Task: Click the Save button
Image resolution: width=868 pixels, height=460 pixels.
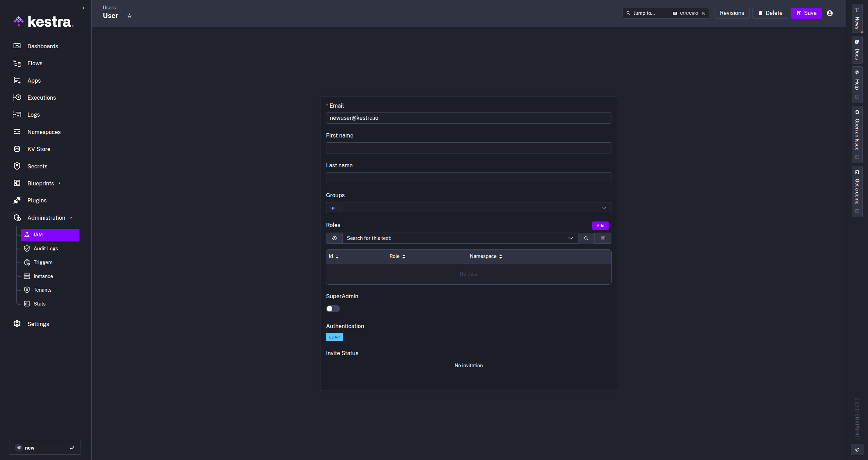Action: 806,13
